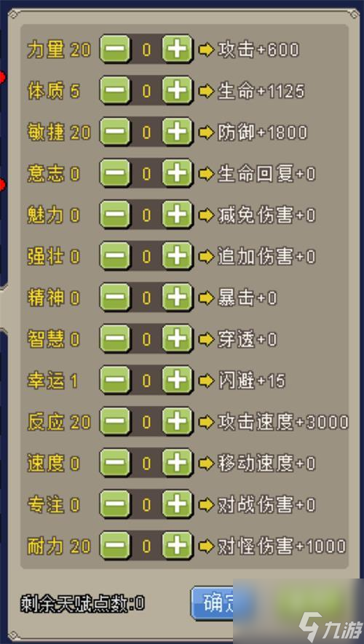Add a point to 体质
Screen dimensions: 364x644
pyautogui.click(x=178, y=91)
